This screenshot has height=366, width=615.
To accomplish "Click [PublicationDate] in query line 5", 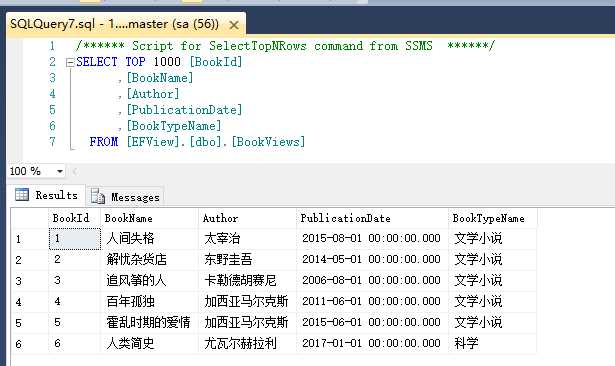I will [x=184, y=110].
